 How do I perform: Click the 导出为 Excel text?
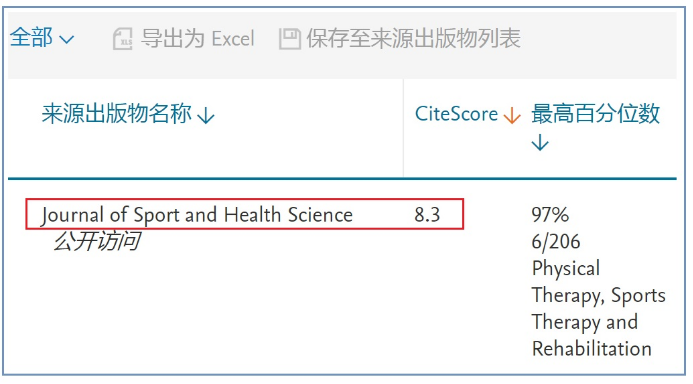pyautogui.click(x=198, y=38)
